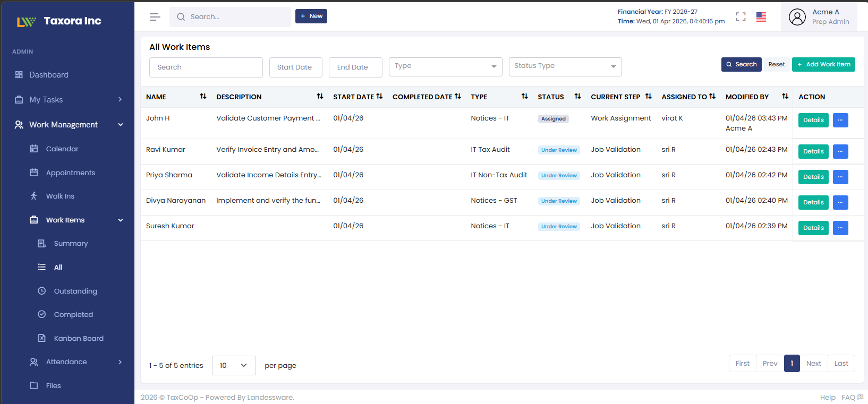This screenshot has width=868, height=404.
Task: Open the Type filter dropdown
Action: (x=446, y=67)
